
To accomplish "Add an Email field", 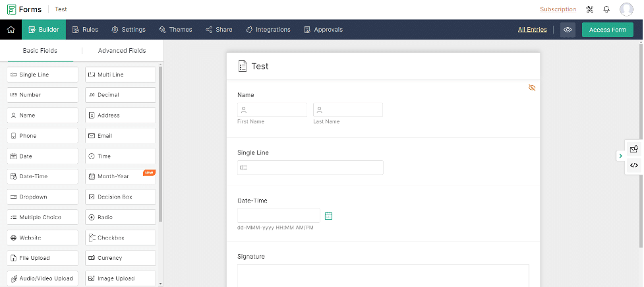I will click(121, 136).
